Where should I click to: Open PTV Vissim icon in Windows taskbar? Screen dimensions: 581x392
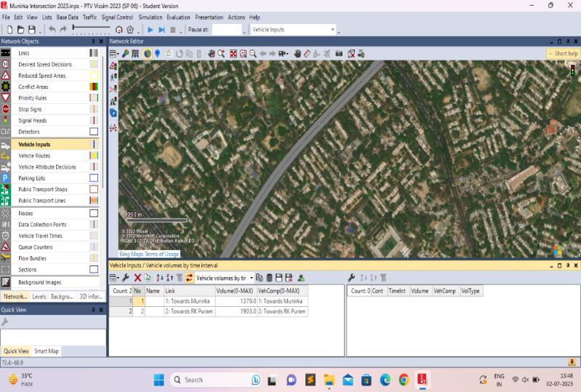(422, 380)
